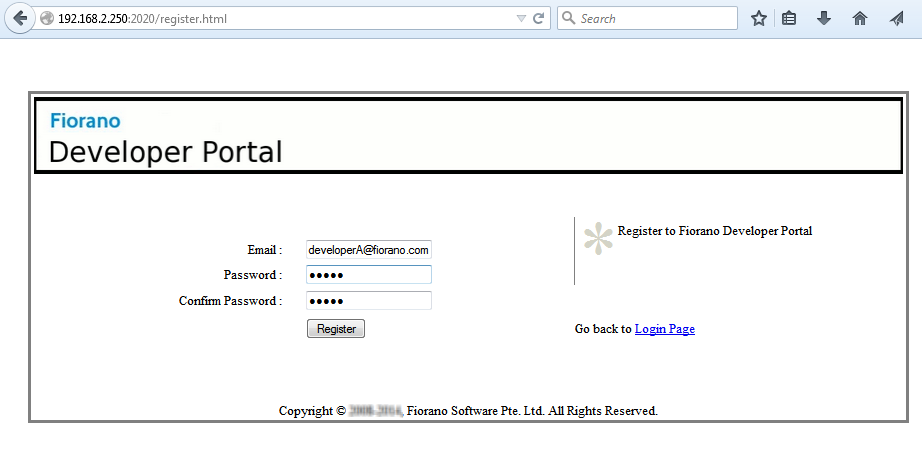922x474 pixels.
Task: Click the 'Email :' label
Action: (x=265, y=250)
